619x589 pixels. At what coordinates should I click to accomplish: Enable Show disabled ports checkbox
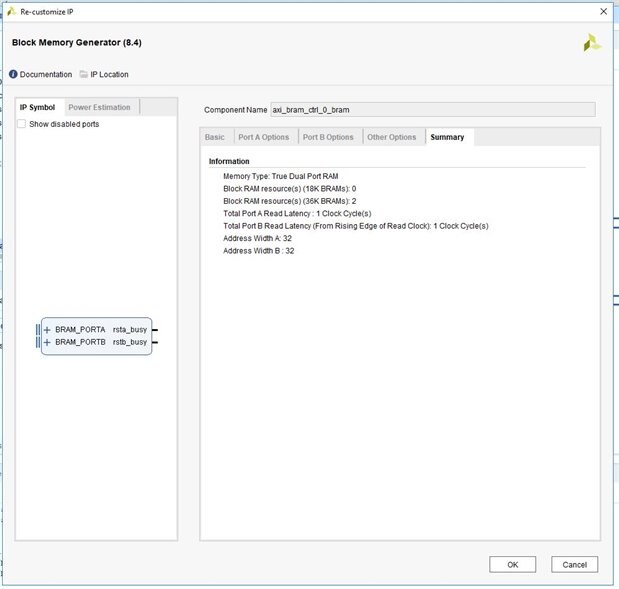pyautogui.click(x=21, y=124)
